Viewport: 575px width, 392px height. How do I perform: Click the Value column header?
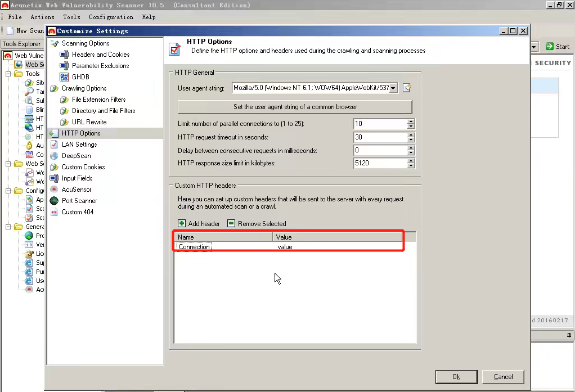pyautogui.click(x=338, y=237)
